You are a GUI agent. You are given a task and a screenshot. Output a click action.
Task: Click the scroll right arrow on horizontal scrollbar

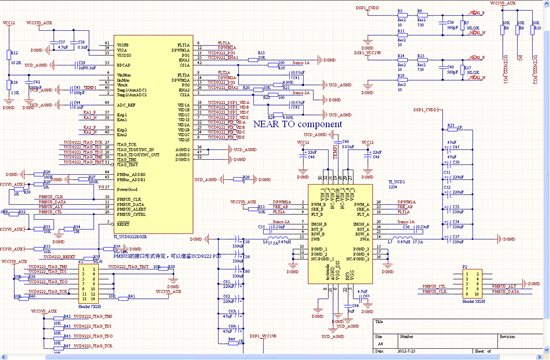pos(540,357)
